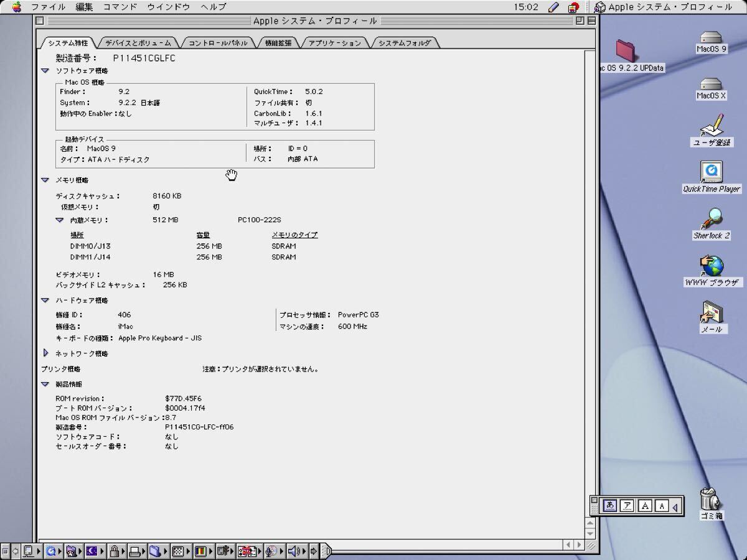
Task: Expand the input palette triangle
Action: pos(675,506)
